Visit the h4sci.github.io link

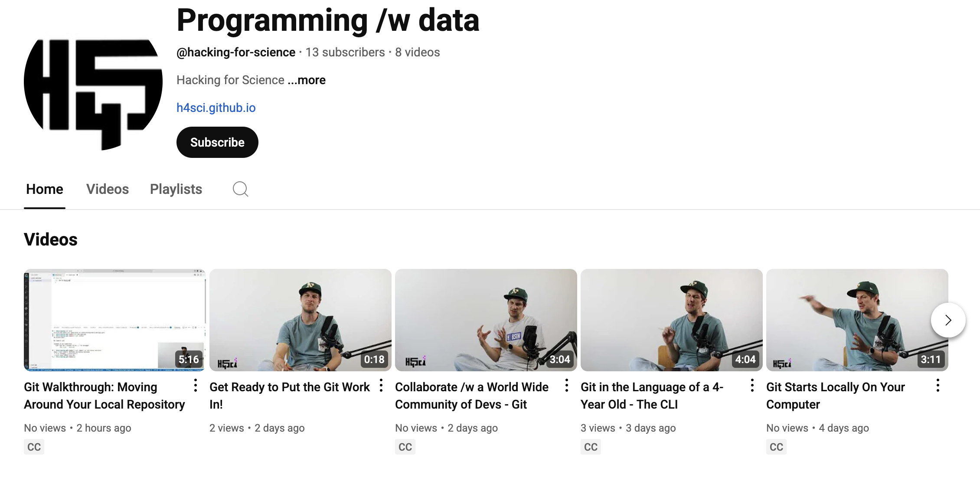[x=216, y=108]
